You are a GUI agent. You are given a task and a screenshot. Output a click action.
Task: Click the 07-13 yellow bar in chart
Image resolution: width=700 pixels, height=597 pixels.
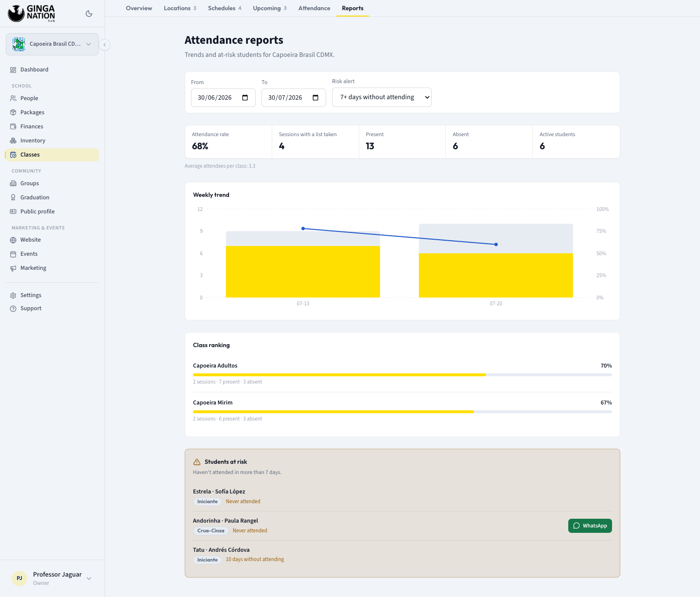coord(303,271)
